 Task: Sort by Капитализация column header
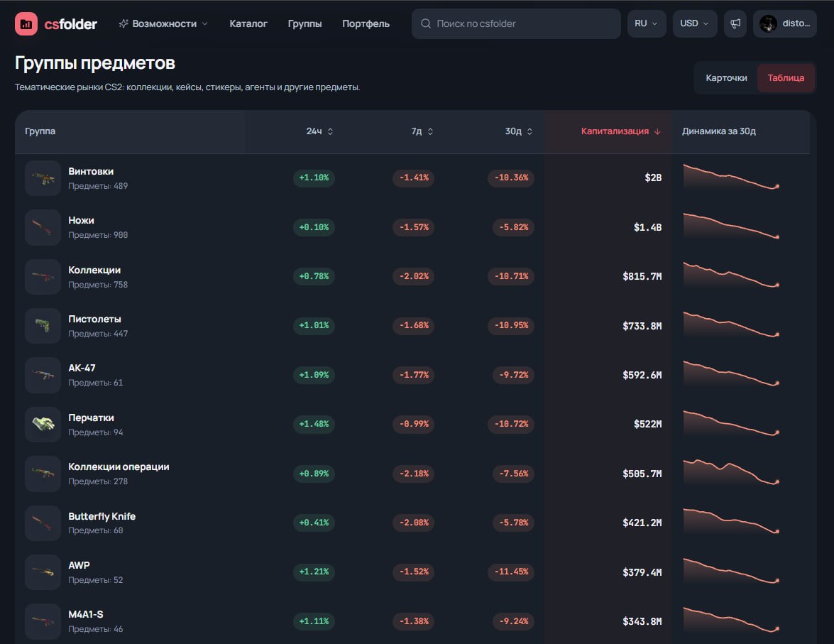coord(621,131)
